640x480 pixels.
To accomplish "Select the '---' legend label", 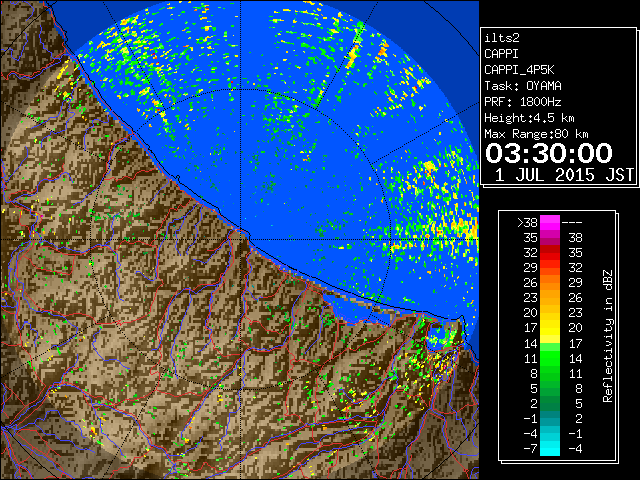I will click(572, 223).
